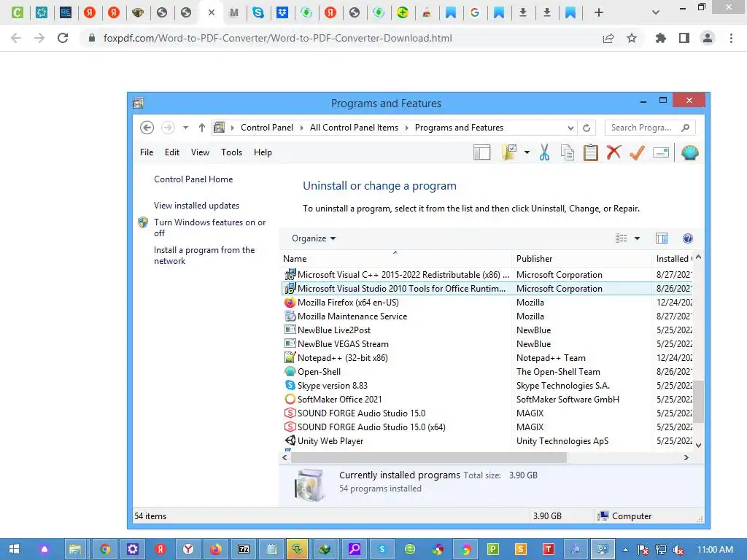Open the blue help question mark

pos(687,238)
